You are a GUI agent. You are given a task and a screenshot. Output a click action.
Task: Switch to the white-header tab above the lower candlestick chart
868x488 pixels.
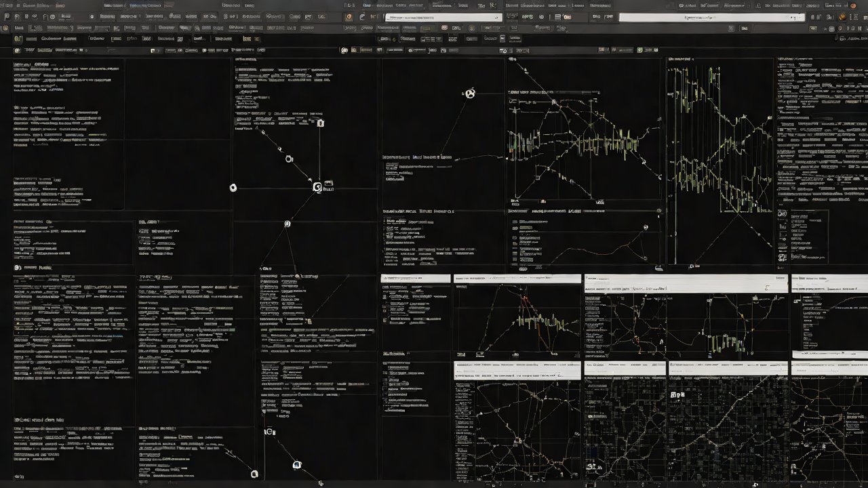pos(517,279)
